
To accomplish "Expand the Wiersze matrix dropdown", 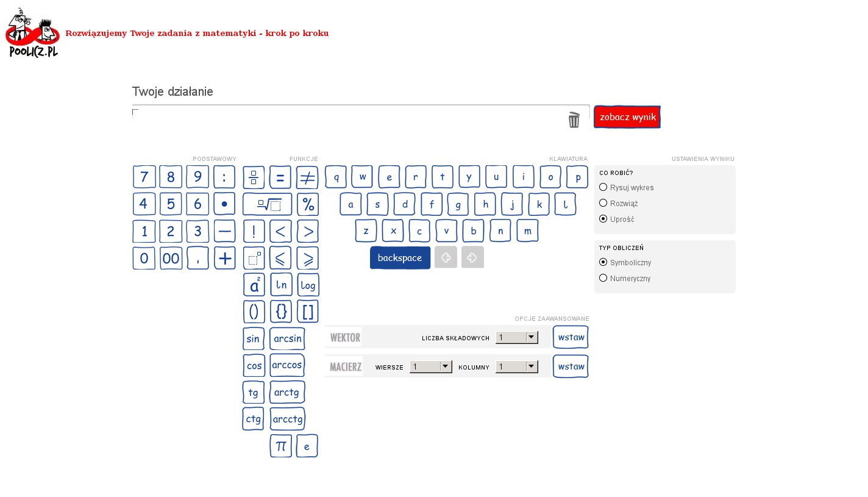I will pos(430,366).
